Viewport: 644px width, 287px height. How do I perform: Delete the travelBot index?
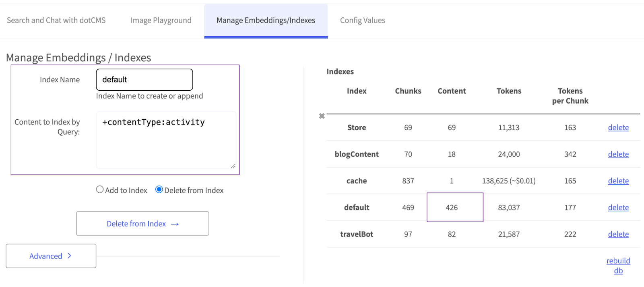pyautogui.click(x=618, y=234)
